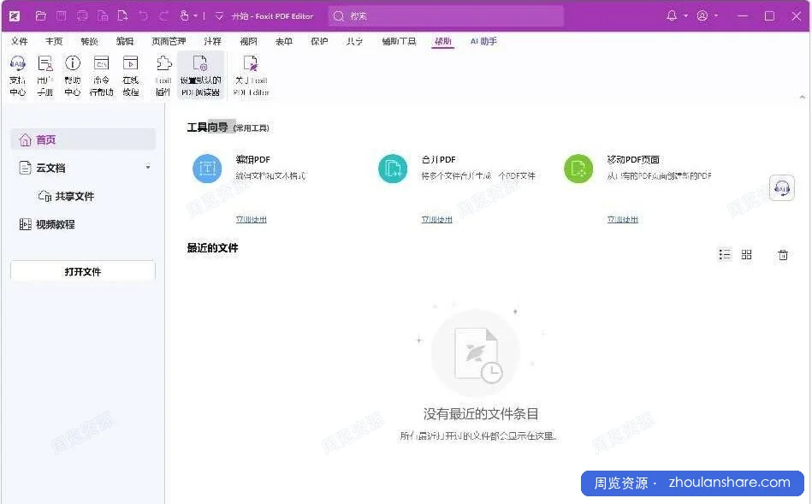Expand the Hand tool dropdown arrow
812x504 pixels.
click(195, 16)
